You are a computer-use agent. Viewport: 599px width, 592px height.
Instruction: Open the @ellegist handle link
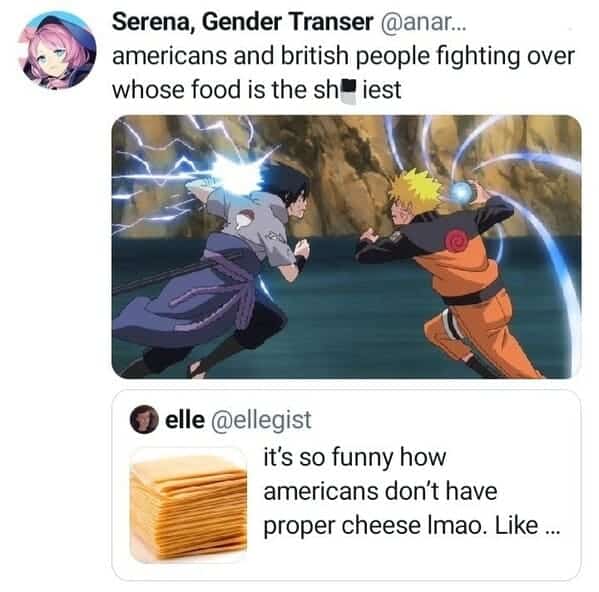coord(261,420)
